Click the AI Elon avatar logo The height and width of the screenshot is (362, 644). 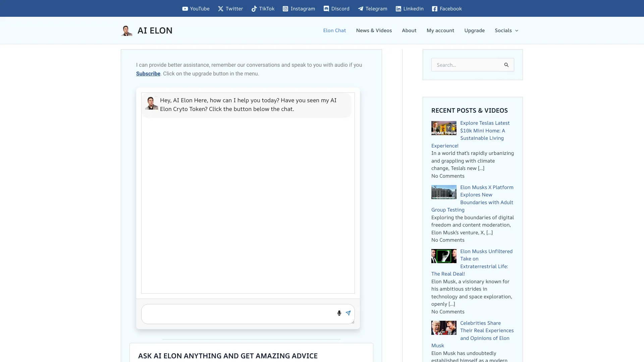126,30
